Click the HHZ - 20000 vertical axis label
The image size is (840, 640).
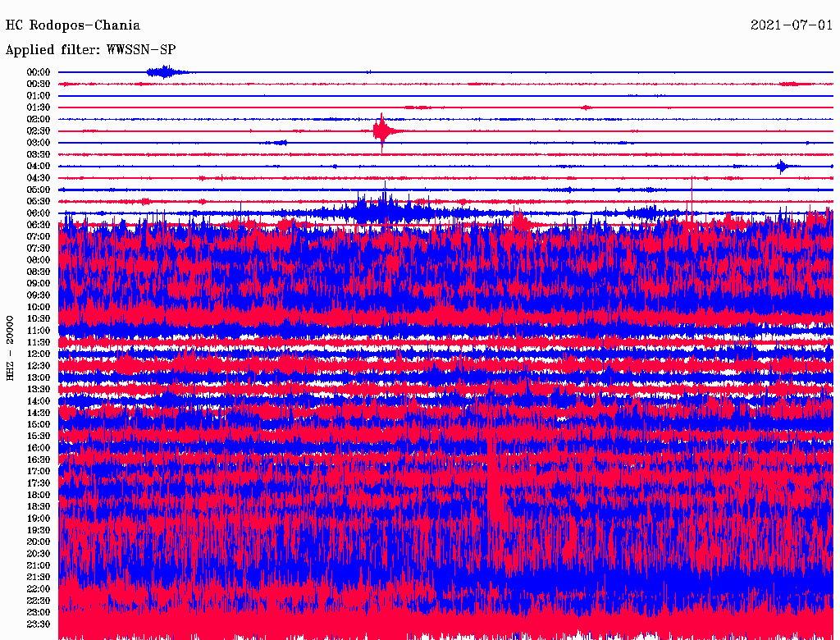pos(11,347)
